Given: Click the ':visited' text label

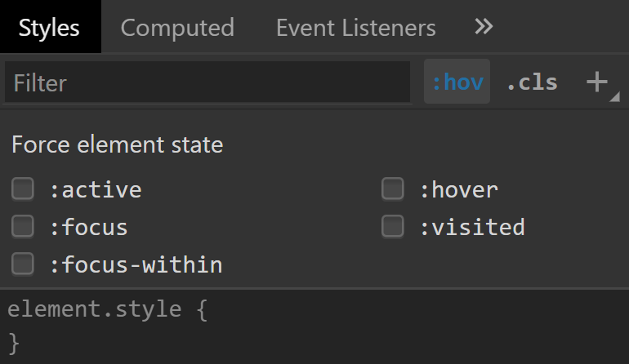Looking at the screenshot, I should point(472,226).
